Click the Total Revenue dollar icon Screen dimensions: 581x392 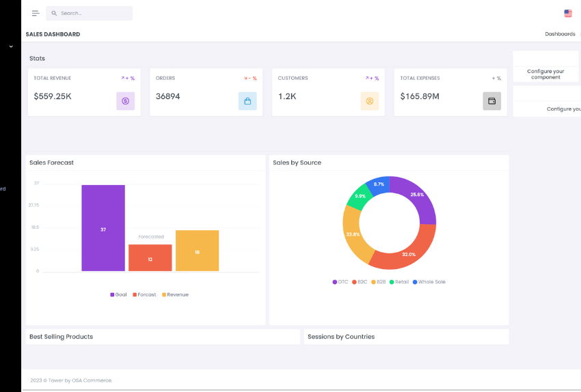tap(126, 101)
